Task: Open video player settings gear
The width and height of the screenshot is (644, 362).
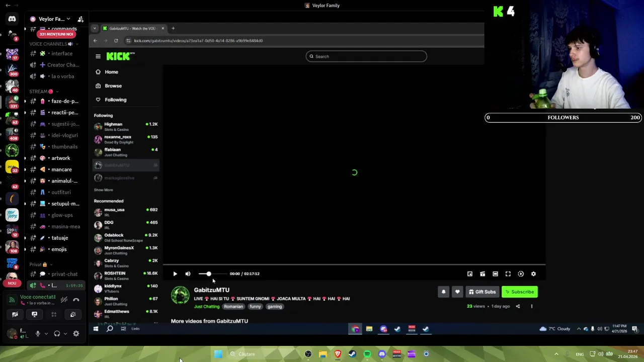Action: pos(533,274)
